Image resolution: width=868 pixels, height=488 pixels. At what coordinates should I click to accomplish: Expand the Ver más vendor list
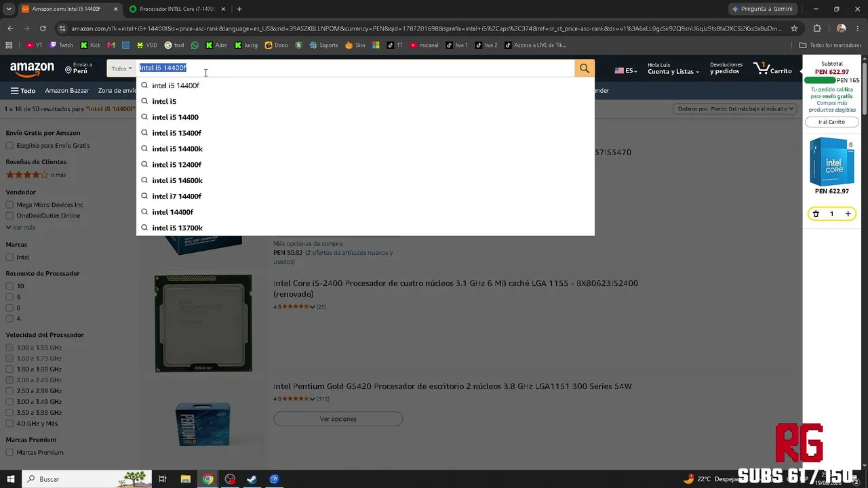click(21, 228)
